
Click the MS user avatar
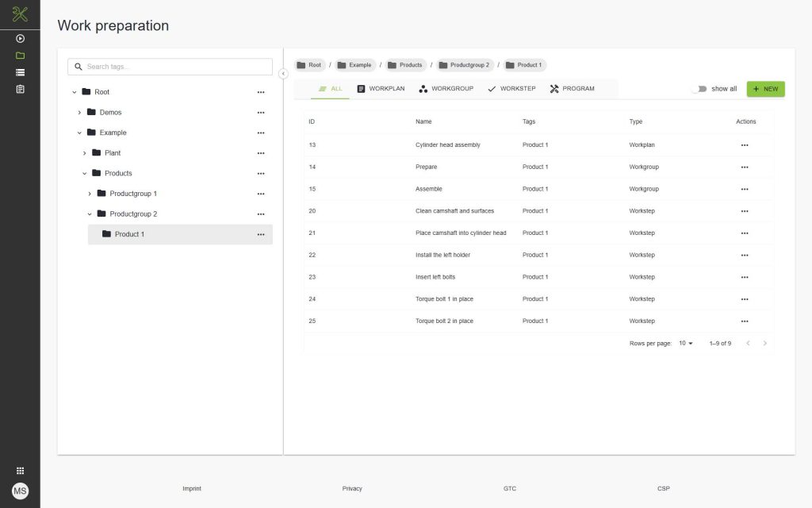(x=20, y=491)
